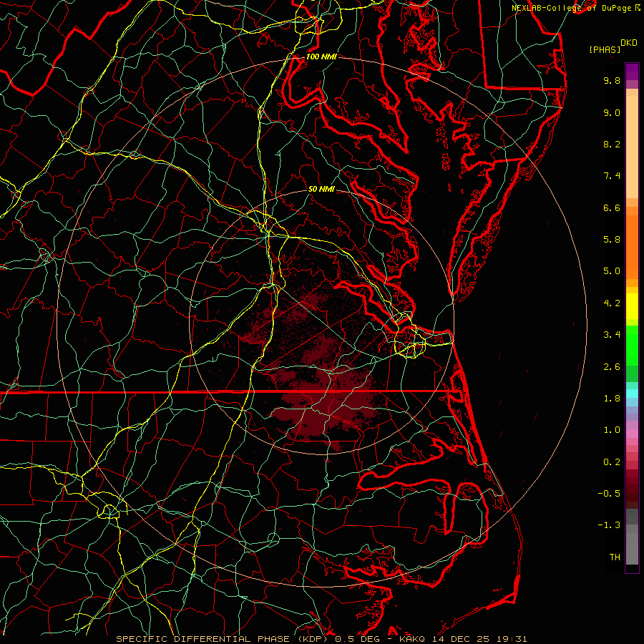Select the bright yellow color bar segment

[632, 306]
